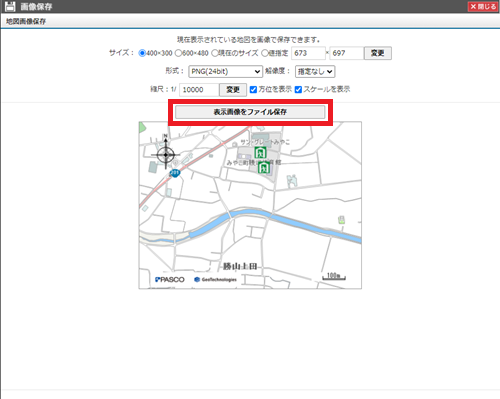
Task: Select the 600×480 size radio button
Action: click(x=178, y=53)
